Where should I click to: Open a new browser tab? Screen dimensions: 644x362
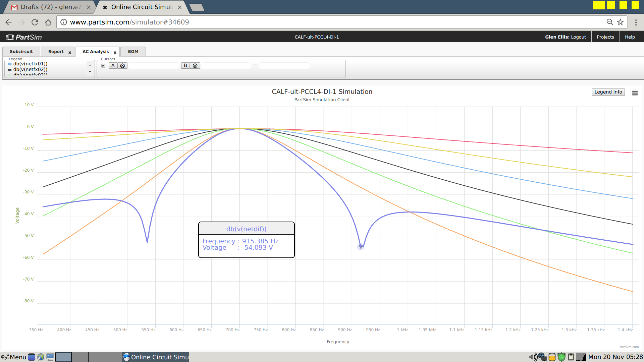click(x=197, y=7)
